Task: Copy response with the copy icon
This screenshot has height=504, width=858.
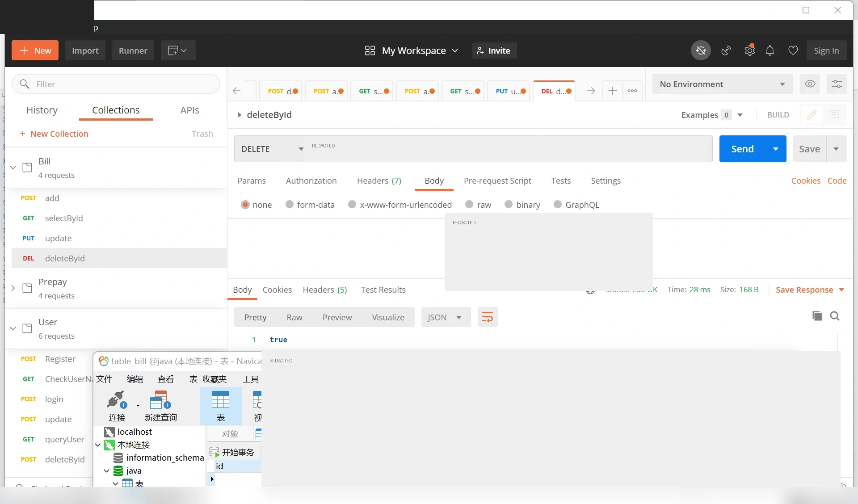Action: (817, 316)
